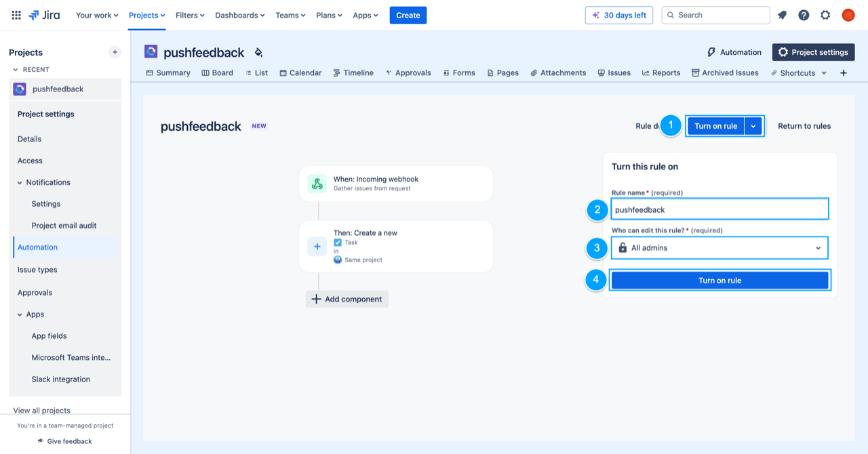Click the megaphone Give feedback icon
Viewport: 868px width, 454px height.
pyautogui.click(x=41, y=441)
